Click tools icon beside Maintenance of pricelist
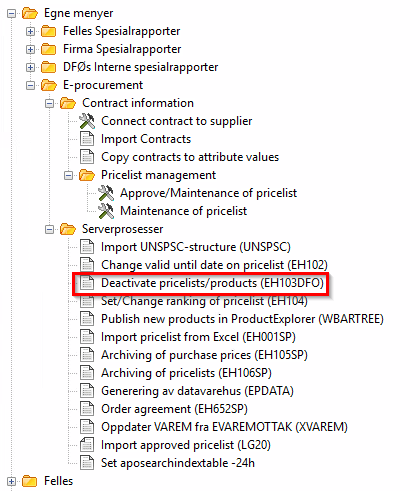The height and width of the screenshot is (491, 420). pyautogui.click(x=106, y=211)
